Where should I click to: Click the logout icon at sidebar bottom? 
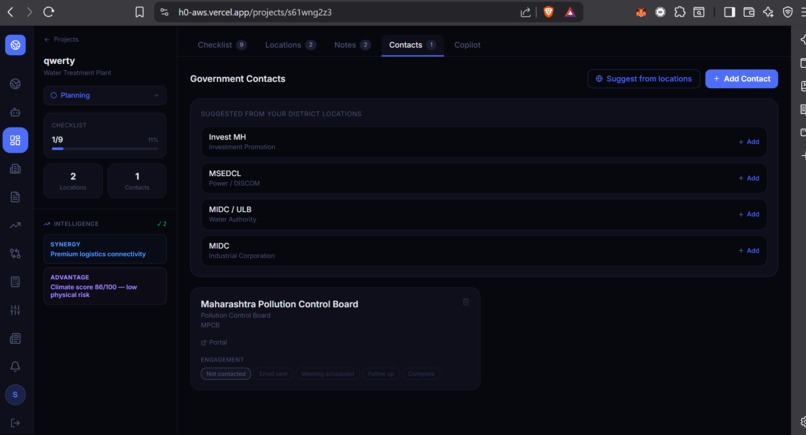tap(15, 423)
